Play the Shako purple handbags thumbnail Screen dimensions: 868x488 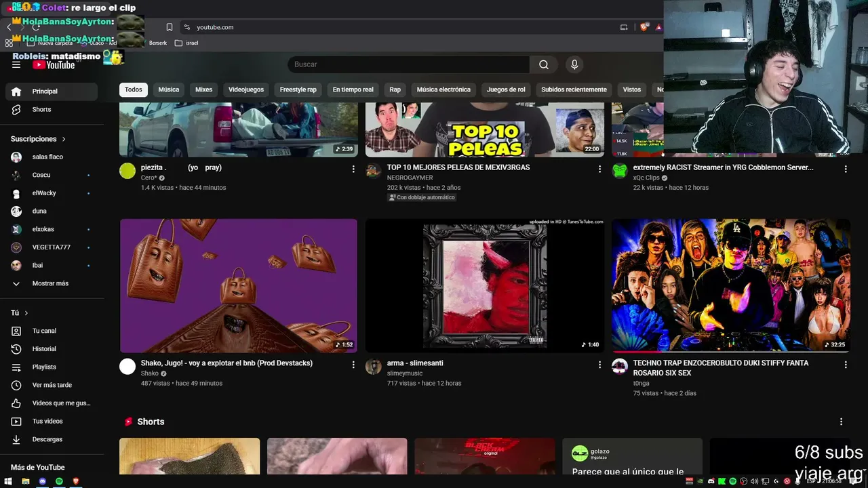click(x=239, y=285)
